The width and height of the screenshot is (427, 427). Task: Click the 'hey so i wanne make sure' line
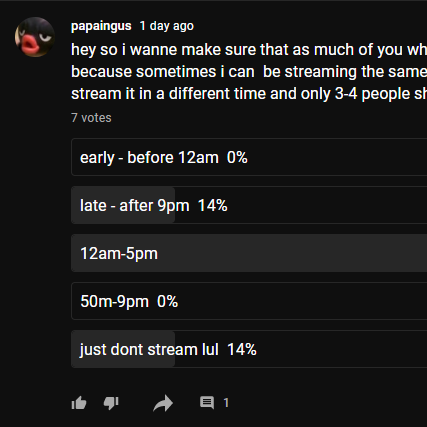(x=249, y=50)
